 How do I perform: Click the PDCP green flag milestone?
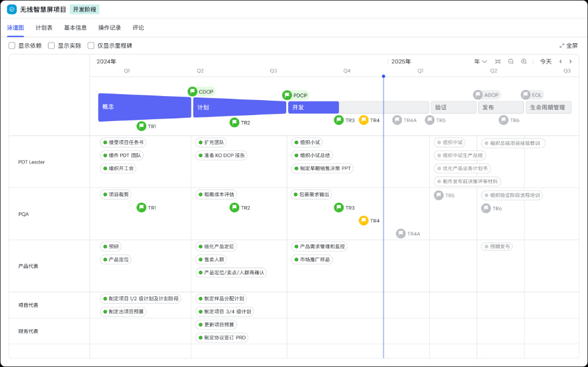[x=287, y=95]
